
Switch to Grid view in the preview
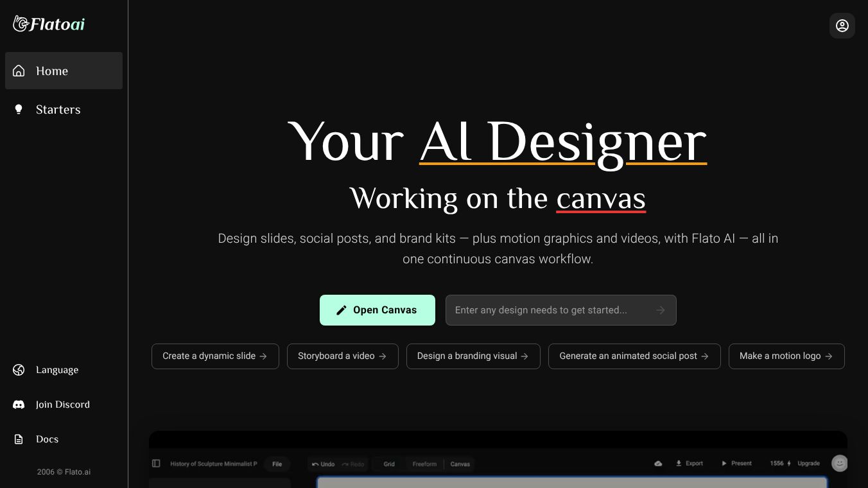pyautogui.click(x=389, y=464)
